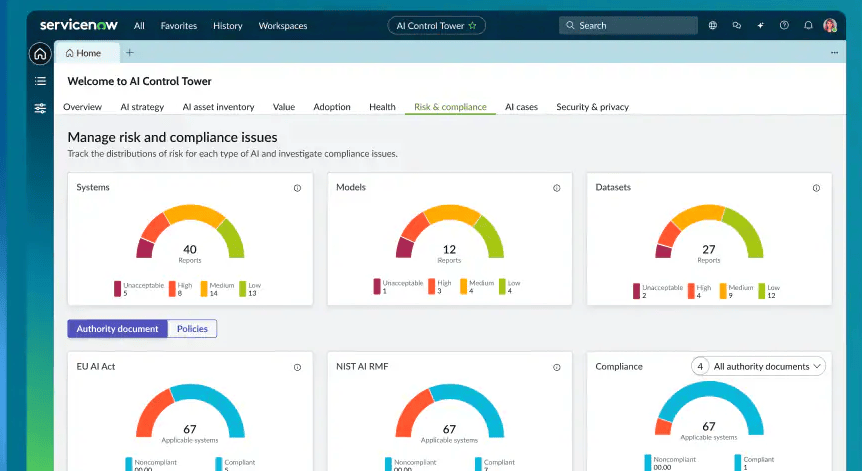The height and width of the screenshot is (471, 862).
Task: Click the Home icon in left sidebar
Action: [40, 54]
